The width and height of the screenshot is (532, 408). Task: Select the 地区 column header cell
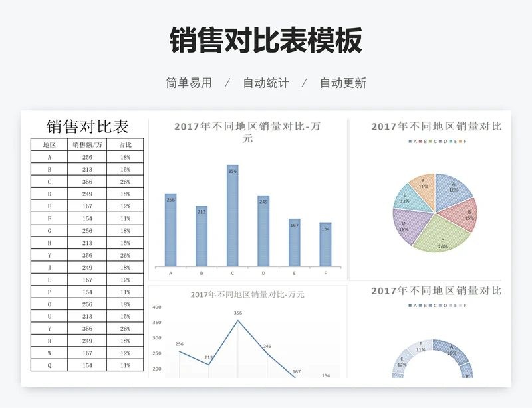coord(49,144)
